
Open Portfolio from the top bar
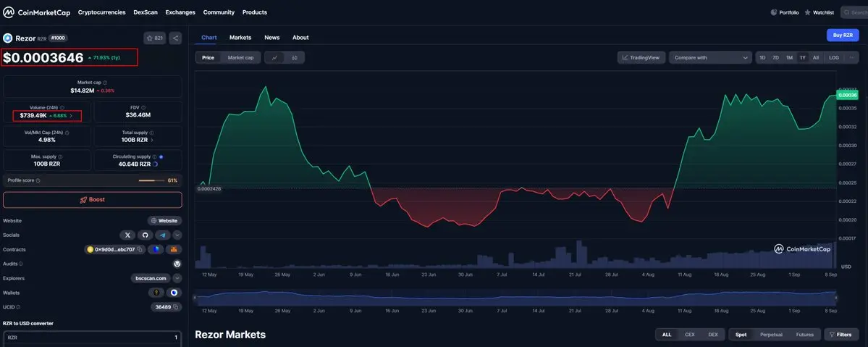point(785,12)
